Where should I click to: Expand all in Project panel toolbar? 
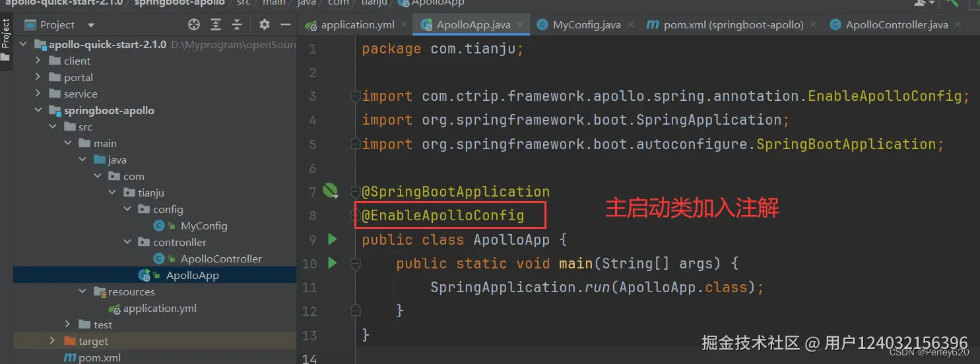point(216,24)
